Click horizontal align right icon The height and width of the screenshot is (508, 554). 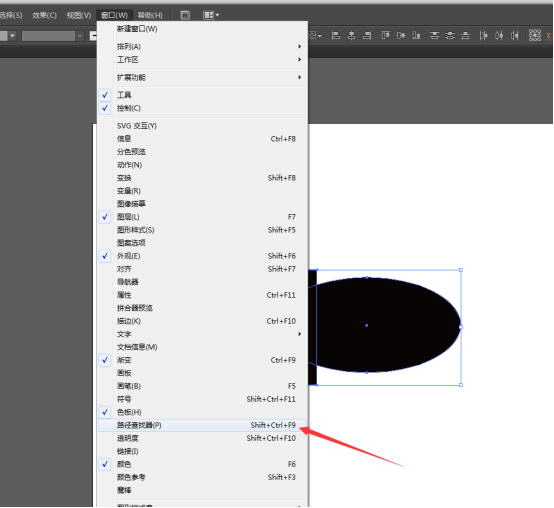(x=367, y=35)
